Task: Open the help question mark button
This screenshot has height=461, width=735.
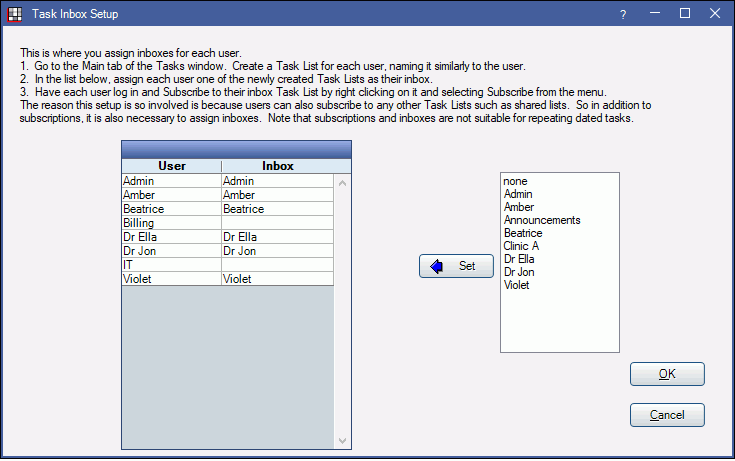Action: coord(623,15)
